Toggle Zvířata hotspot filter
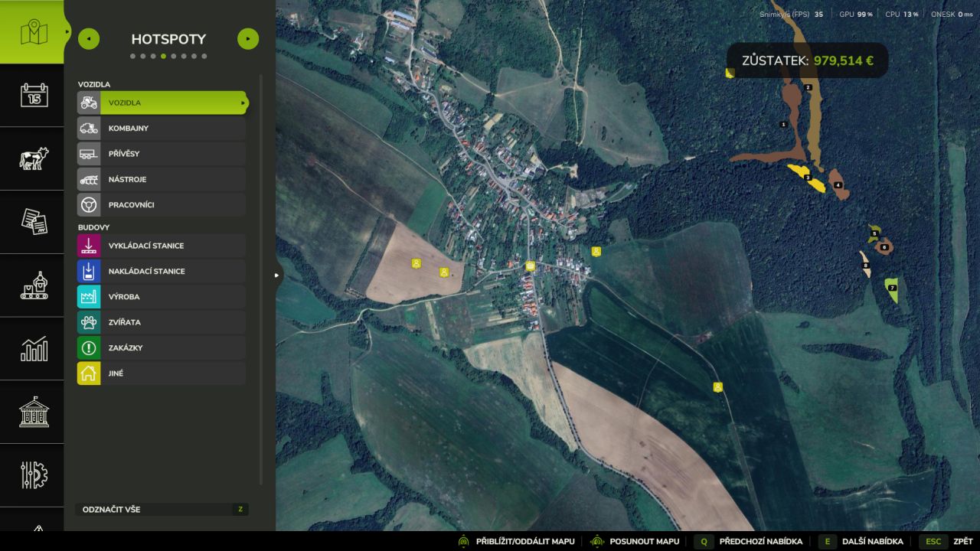 tap(162, 322)
